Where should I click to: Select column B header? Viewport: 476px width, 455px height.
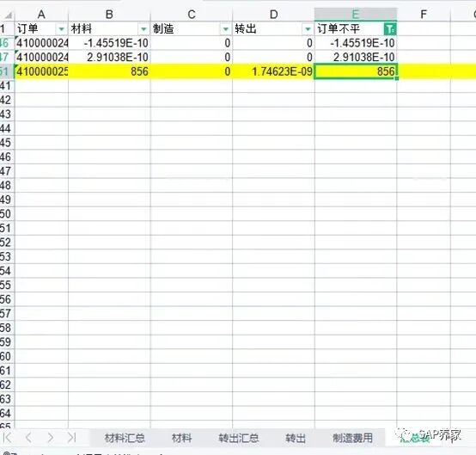(x=109, y=15)
